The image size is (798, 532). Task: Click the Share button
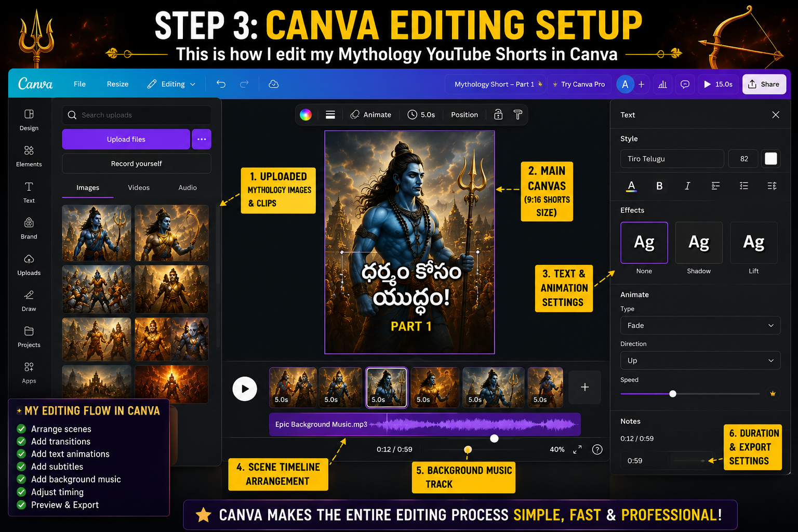tap(764, 84)
